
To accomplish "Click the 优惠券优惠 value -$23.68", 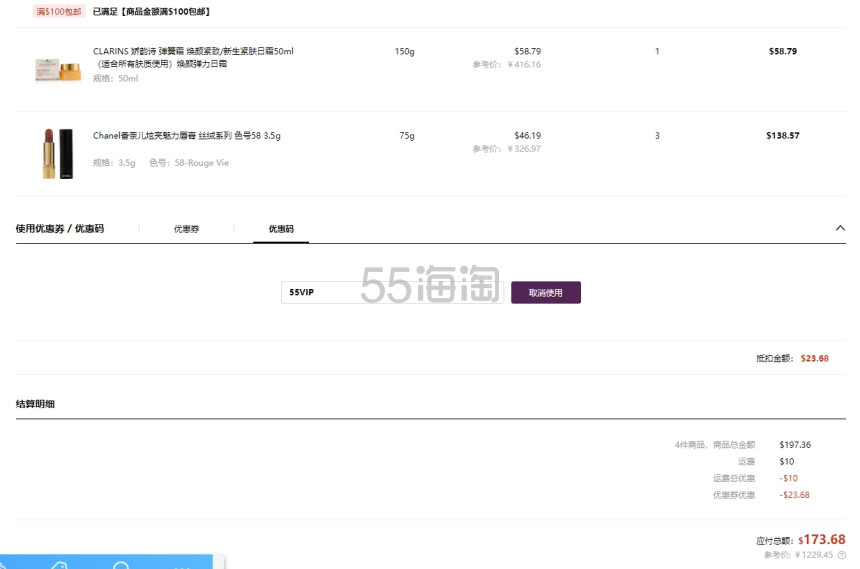I will click(x=794, y=495).
